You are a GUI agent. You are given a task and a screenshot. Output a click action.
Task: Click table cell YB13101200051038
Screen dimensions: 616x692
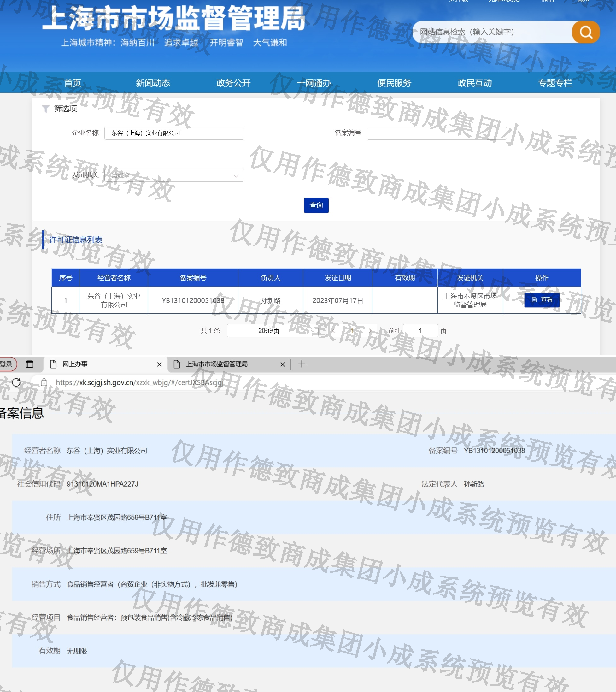(x=193, y=300)
